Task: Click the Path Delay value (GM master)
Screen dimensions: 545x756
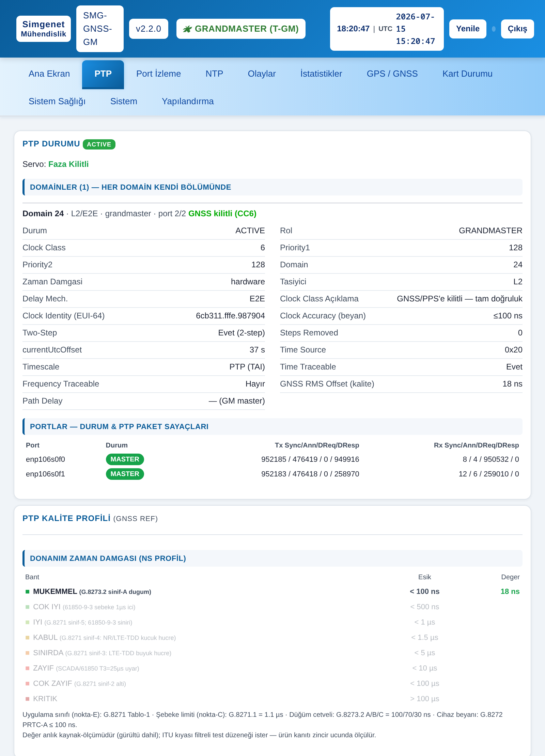Action: coord(237,401)
